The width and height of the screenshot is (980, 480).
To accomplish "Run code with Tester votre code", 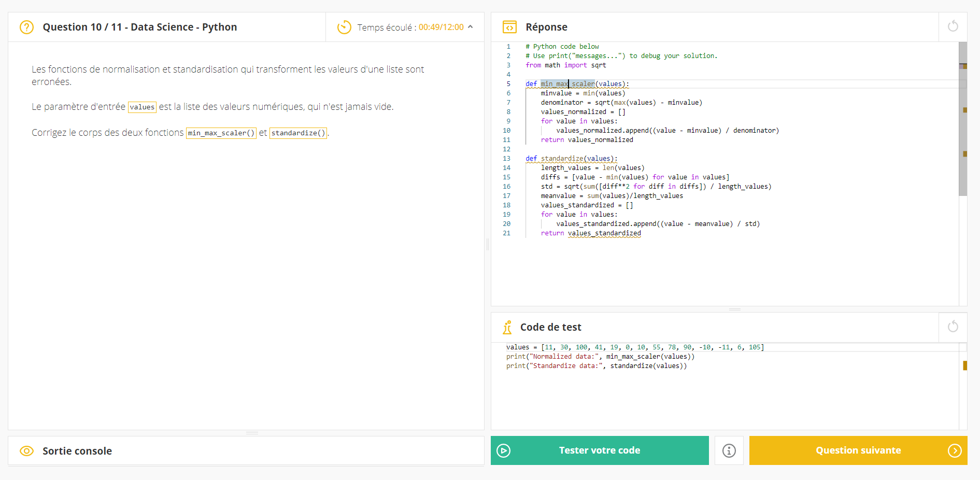I will pos(599,450).
